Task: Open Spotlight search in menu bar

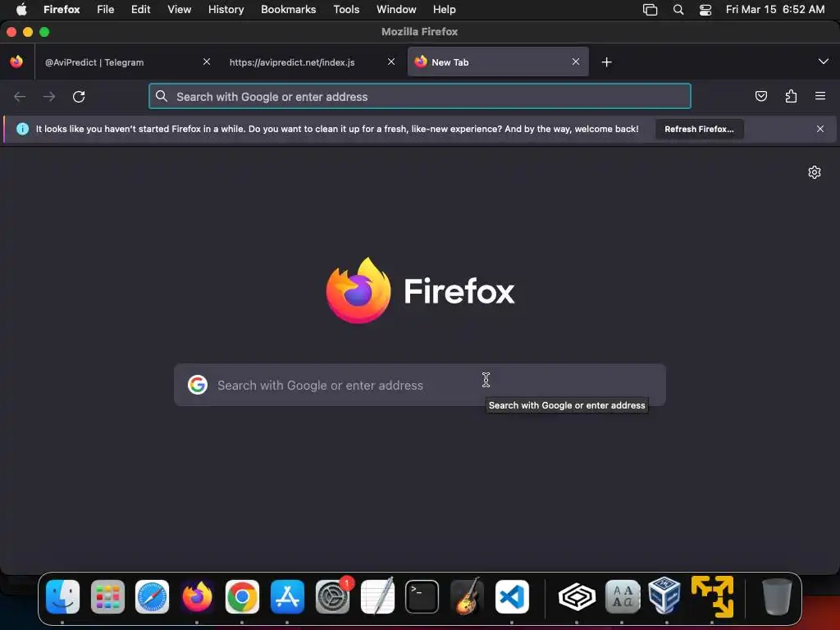Action: point(678,10)
